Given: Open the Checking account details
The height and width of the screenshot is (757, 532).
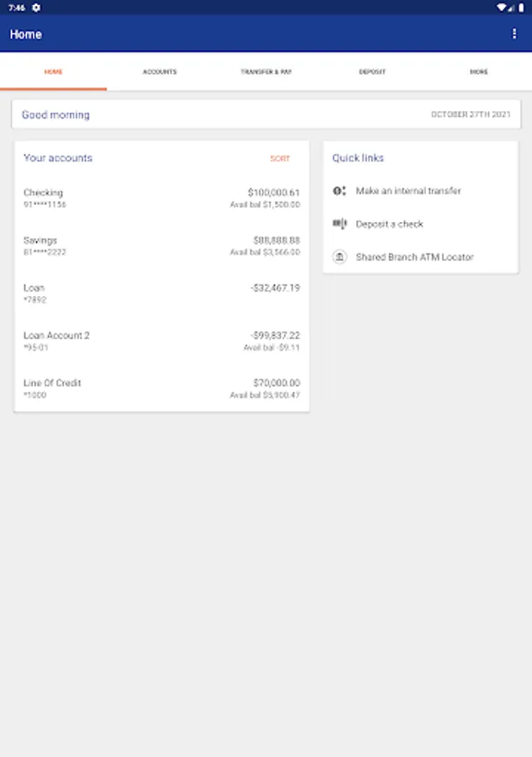Looking at the screenshot, I should click(161, 198).
